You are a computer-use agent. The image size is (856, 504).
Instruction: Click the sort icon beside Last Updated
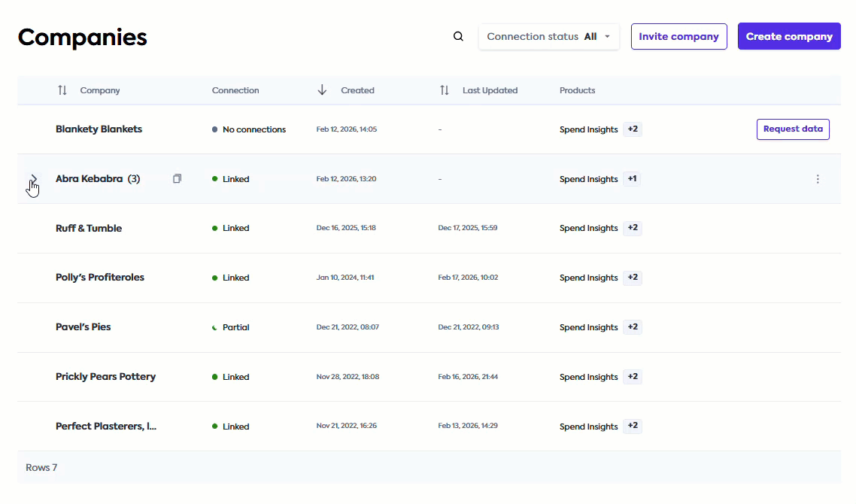pos(445,90)
